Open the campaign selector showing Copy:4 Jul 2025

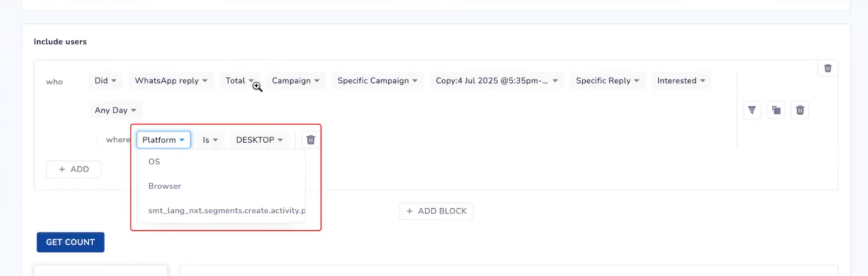(x=496, y=80)
